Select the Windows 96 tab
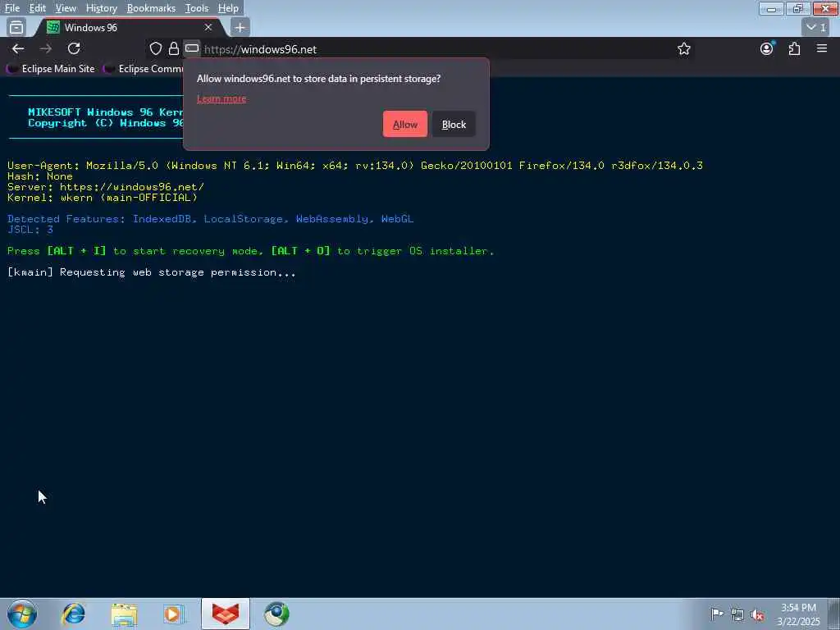 [129, 27]
